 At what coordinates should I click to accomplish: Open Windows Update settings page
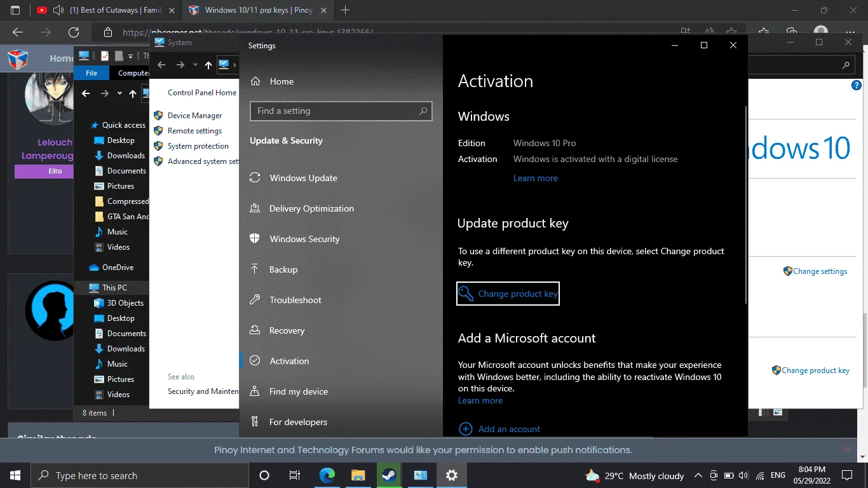pos(303,178)
